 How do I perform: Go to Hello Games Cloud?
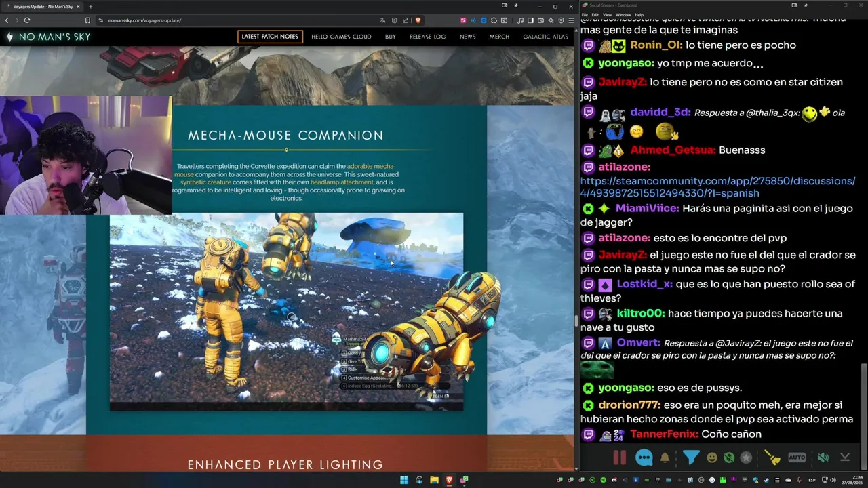coord(341,37)
